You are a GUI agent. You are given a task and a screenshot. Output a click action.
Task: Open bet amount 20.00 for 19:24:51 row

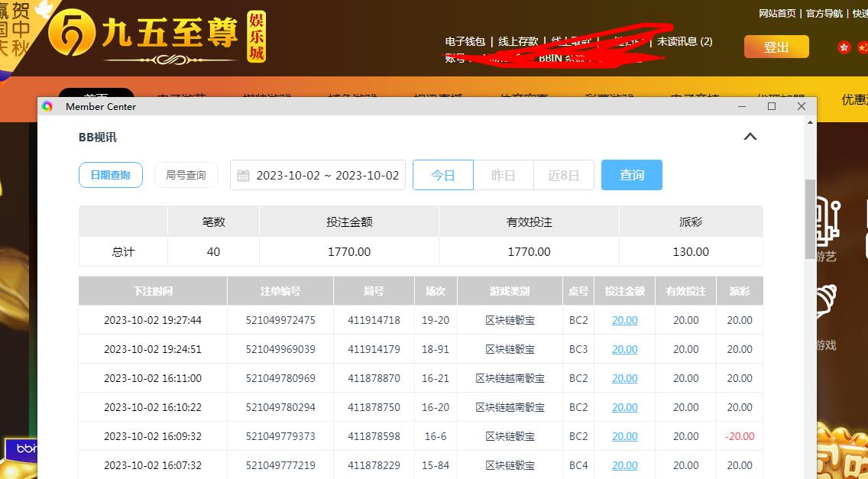click(624, 349)
